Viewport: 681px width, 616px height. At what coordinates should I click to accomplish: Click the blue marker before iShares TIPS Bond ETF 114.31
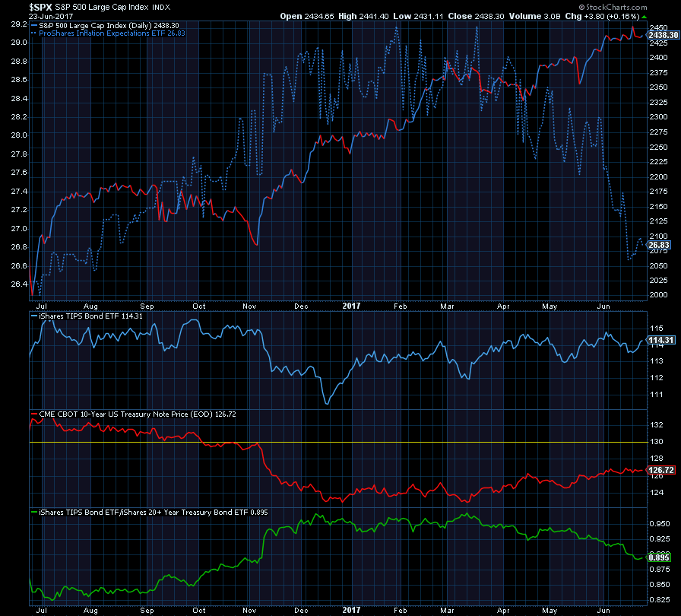tap(34, 316)
